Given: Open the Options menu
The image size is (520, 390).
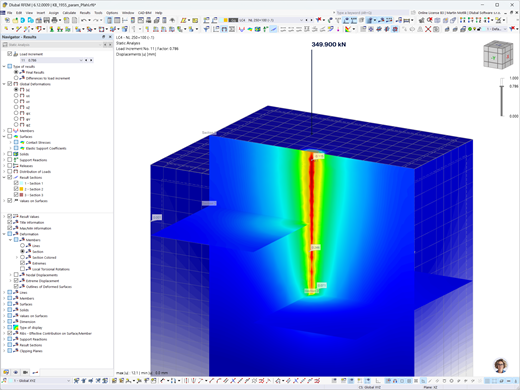Looking at the screenshot, I should point(112,13).
